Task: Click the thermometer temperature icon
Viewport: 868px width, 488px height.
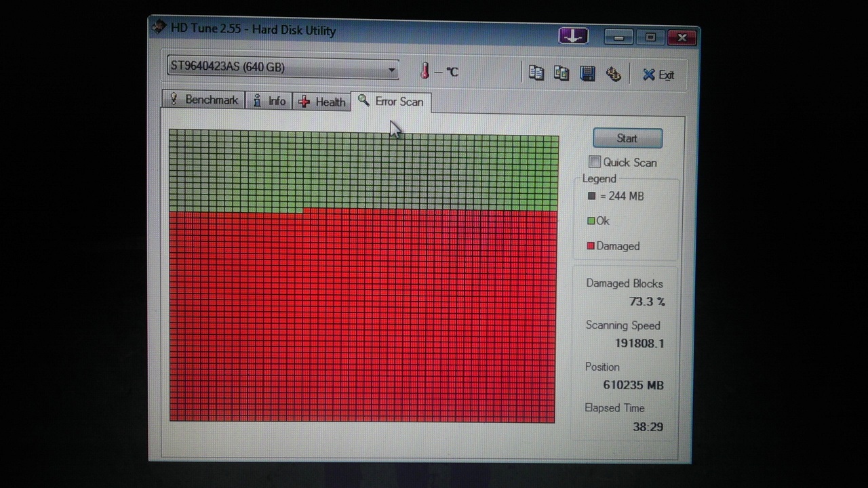Action: 425,70
